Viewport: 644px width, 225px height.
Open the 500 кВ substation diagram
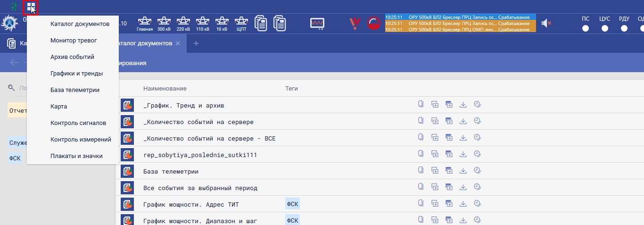[164, 23]
